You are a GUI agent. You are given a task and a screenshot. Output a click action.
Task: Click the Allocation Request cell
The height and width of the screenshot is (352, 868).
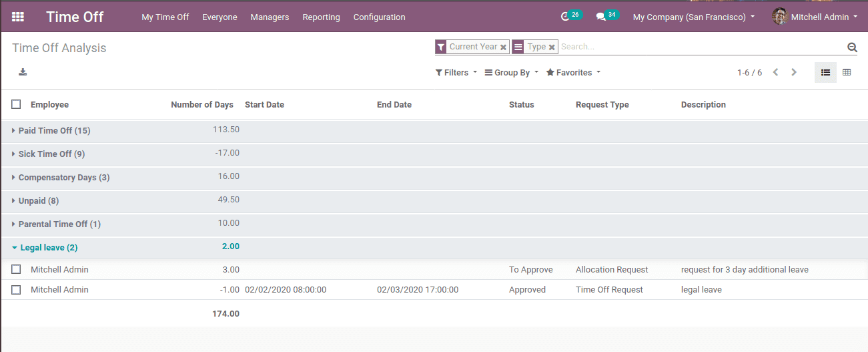click(612, 270)
